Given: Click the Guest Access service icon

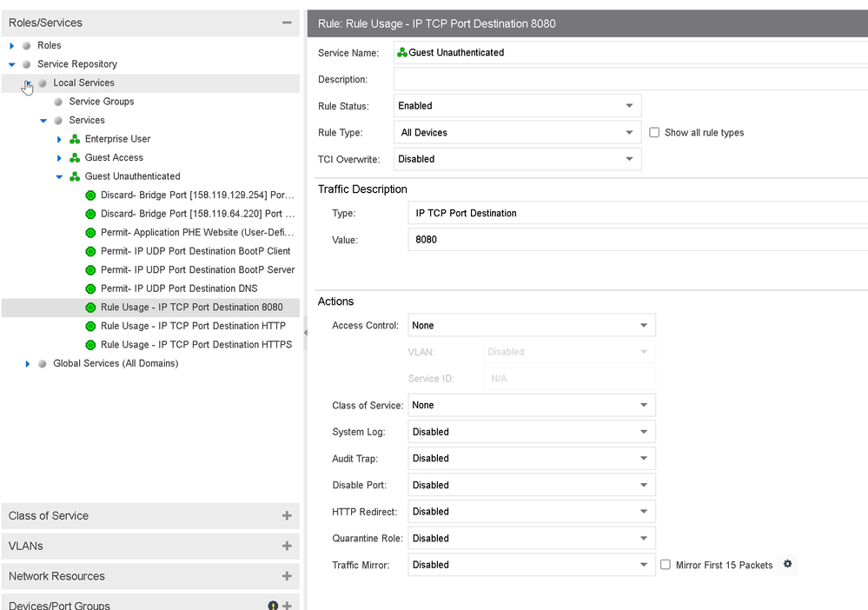Looking at the screenshot, I should tap(75, 158).
